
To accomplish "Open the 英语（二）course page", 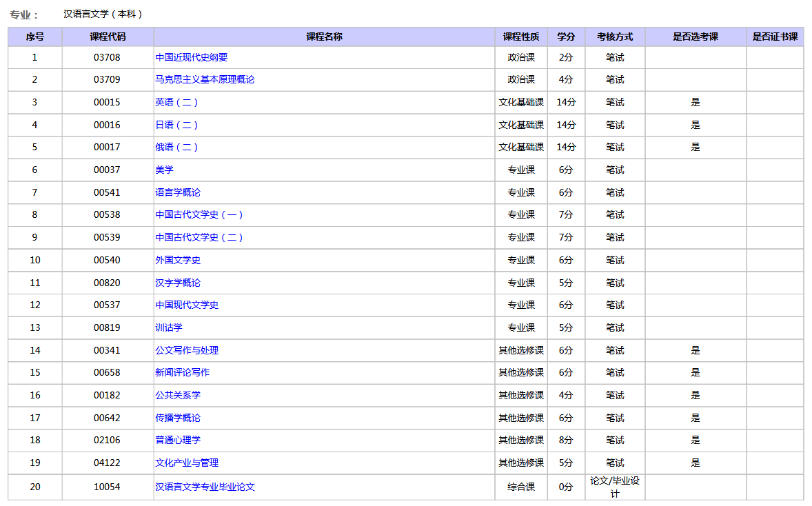I will [178, 102].
